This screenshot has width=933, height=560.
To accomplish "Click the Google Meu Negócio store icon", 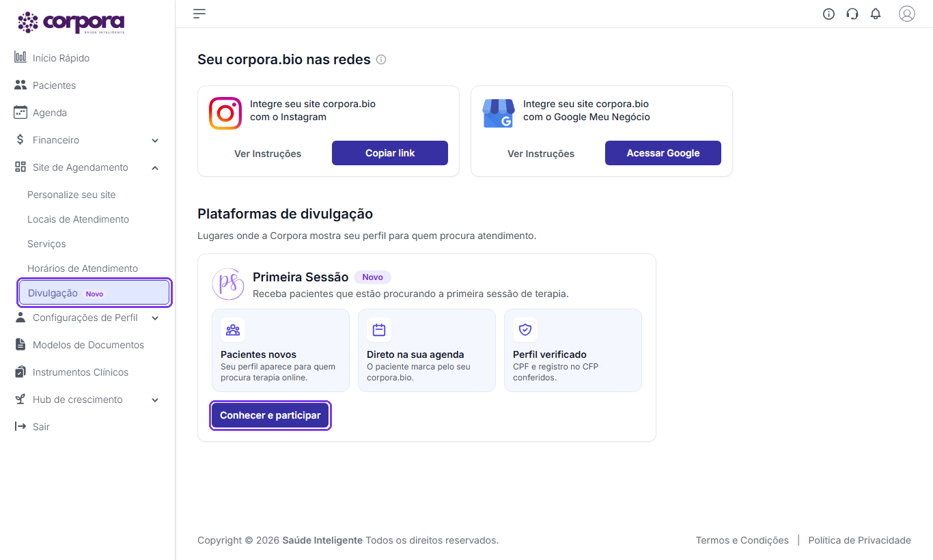I will [499, 113].
